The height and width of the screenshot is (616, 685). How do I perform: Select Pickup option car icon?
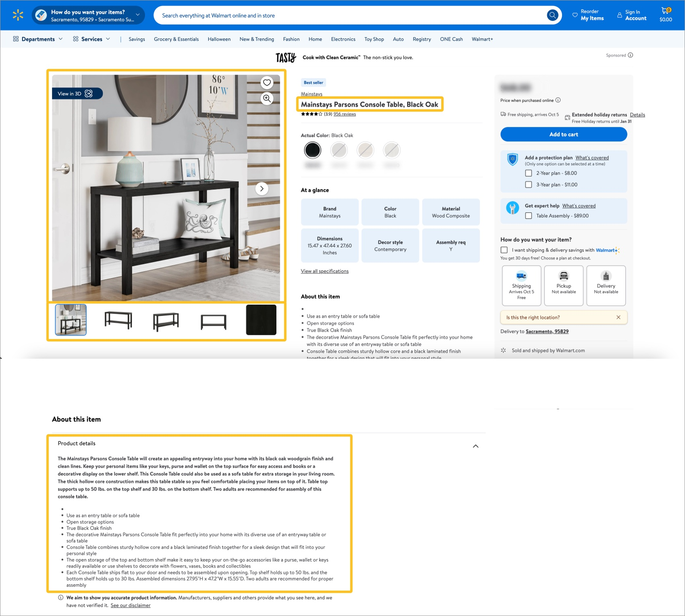coord(564,276)
